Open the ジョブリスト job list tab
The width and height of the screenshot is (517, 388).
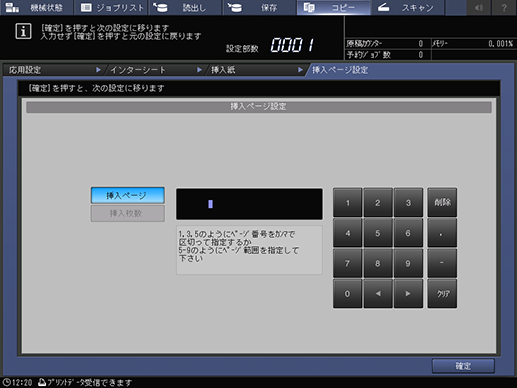111,7
